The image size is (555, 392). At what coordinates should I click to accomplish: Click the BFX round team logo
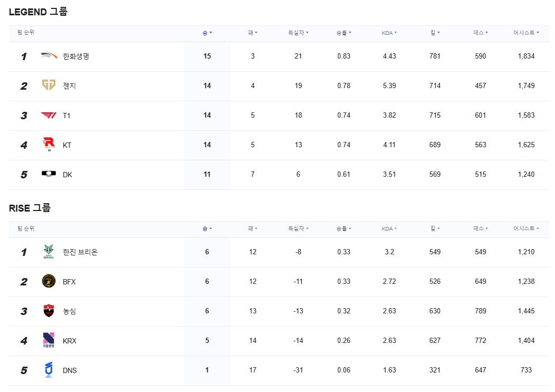[49, 281]
